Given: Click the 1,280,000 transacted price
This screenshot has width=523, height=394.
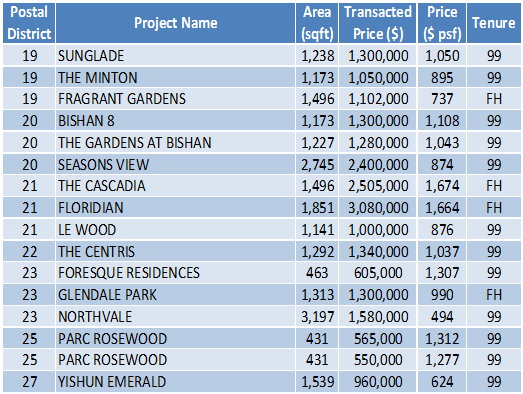Looking at the screenshot, I should (378, 142).
